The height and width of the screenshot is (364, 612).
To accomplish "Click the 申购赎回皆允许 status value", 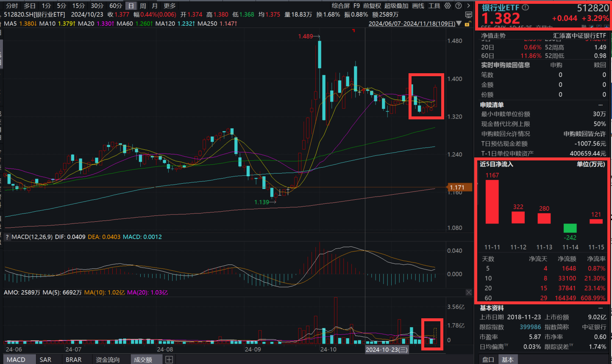I will (x=585, y=134).
